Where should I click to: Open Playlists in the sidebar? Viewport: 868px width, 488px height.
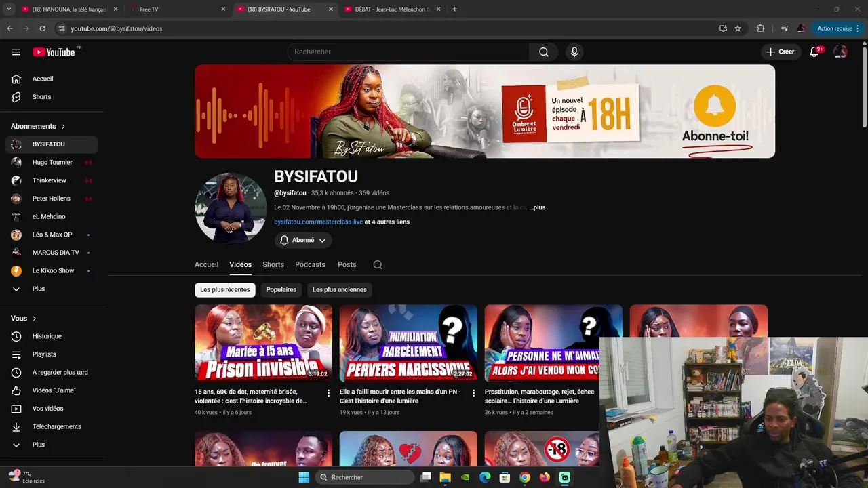click(x=52, y=354)
